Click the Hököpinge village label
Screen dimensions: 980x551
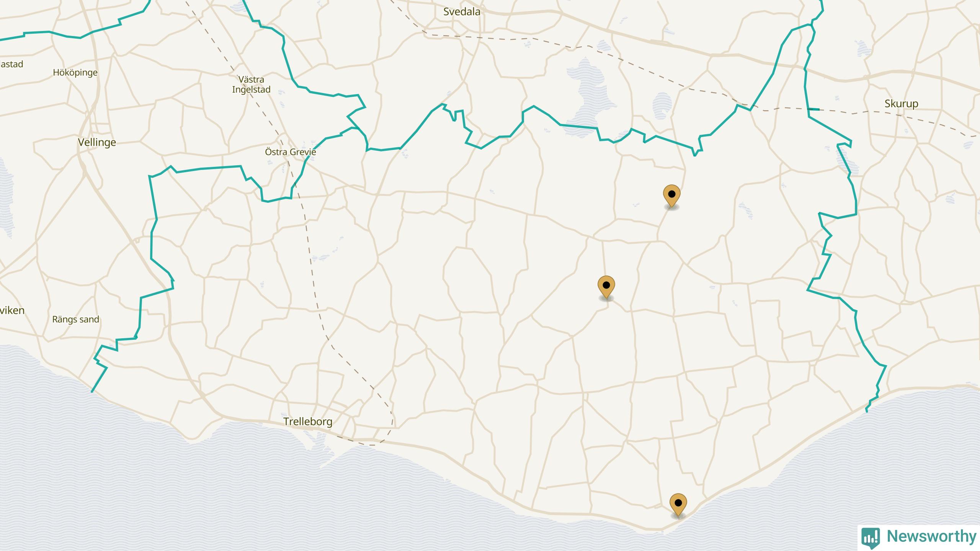[x=75, y=73]
